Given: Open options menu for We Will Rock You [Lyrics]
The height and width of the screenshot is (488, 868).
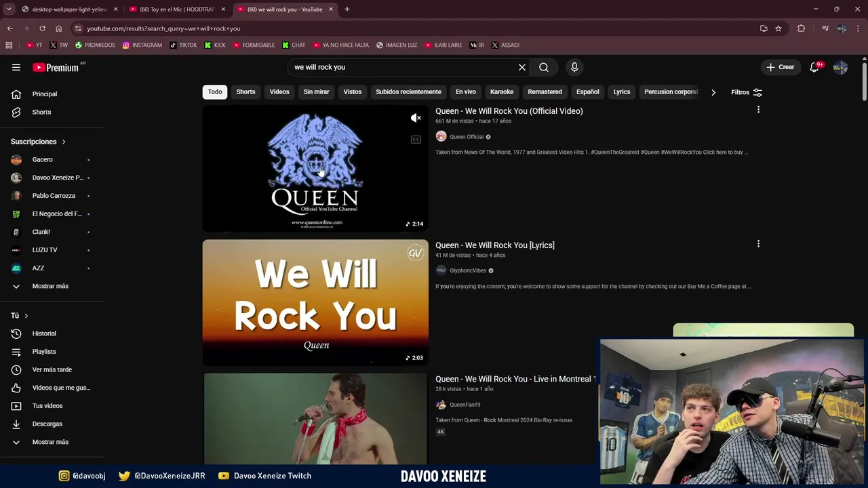Looking at the screenshot, I should coord(758,244).
